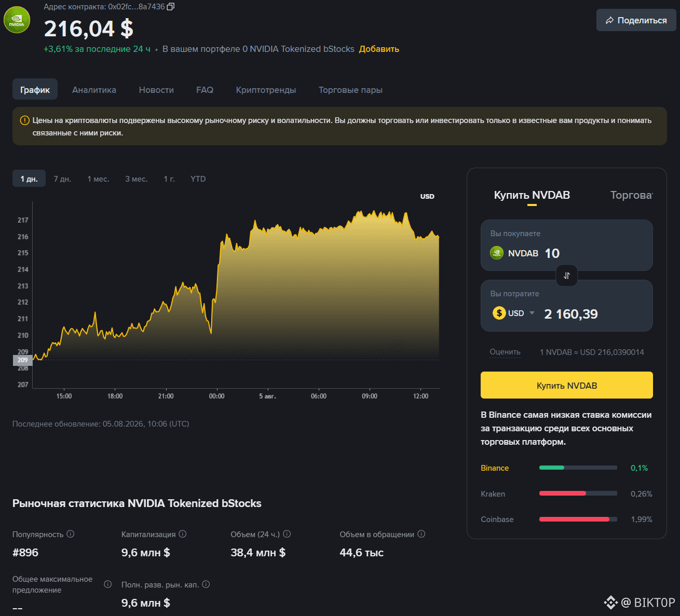Image resolution: width=680 pixels, height=616 pixels.
Task: Open the Криптотренды tab
Action: 266,90
